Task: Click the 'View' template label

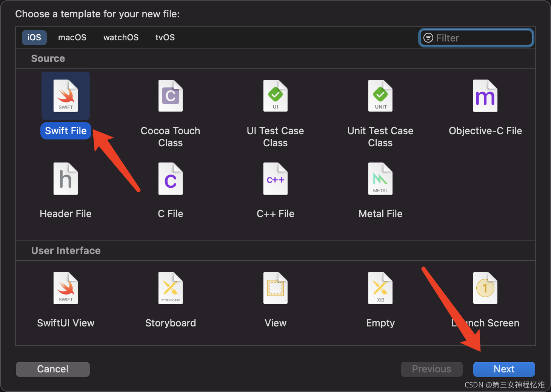Action: (x=275, y=323)
